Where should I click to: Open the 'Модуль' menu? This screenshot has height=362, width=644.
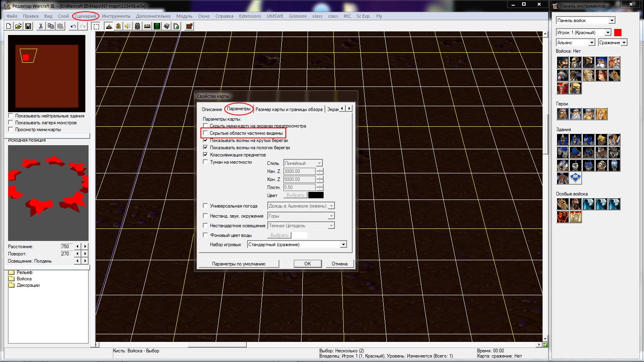click(184, 16)
